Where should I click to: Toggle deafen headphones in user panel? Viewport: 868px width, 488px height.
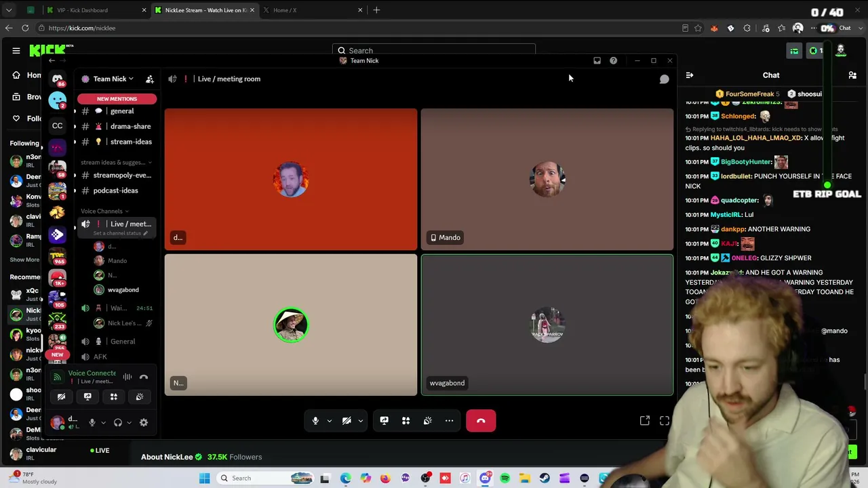coord(118,422)
